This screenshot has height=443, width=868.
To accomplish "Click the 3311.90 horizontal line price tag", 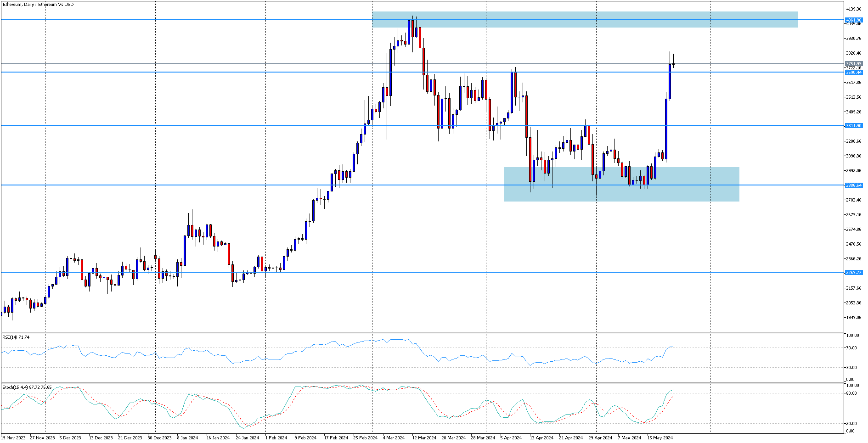I will click(x=854, y=126).
